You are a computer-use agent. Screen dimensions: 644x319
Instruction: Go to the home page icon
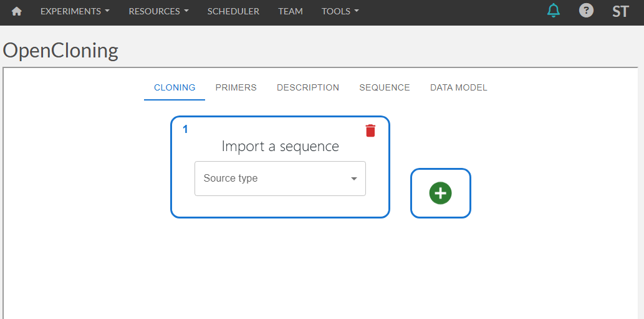pos(17,11)
